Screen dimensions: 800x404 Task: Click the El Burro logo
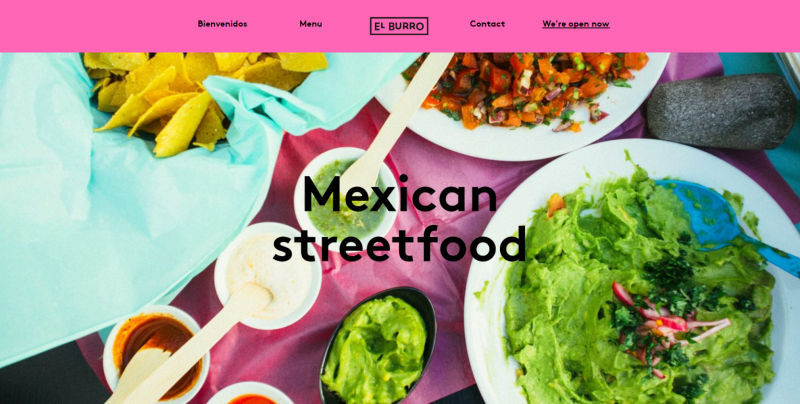coord(399,26)
